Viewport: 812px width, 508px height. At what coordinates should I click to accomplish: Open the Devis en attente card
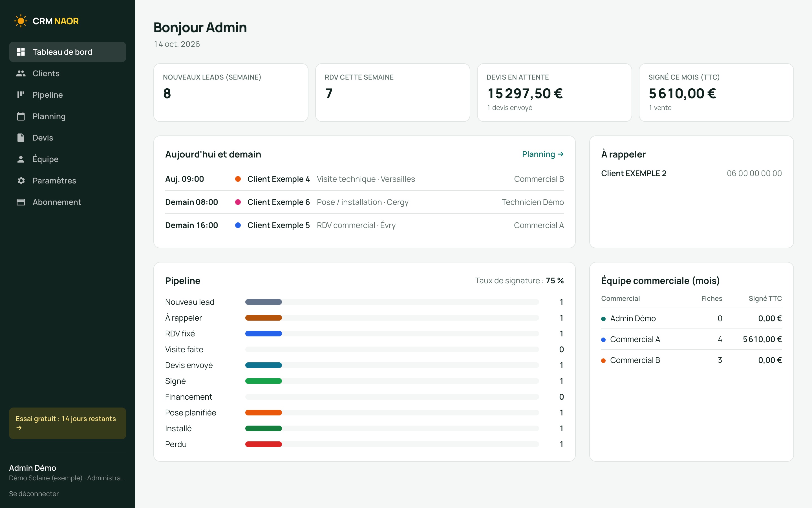pyautogui.click(x=554, y=92)
